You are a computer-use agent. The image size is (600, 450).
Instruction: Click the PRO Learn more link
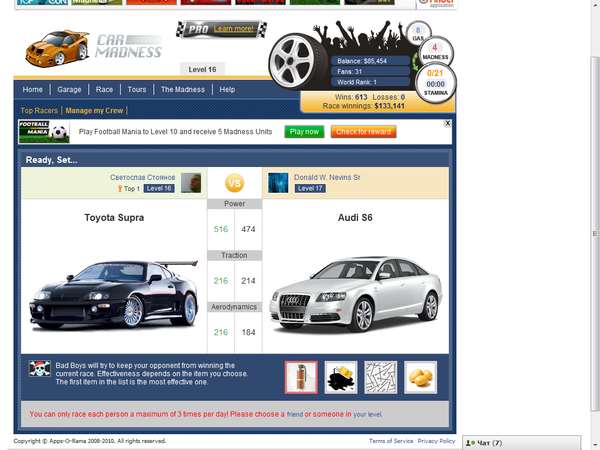click(x=233, y=29)
